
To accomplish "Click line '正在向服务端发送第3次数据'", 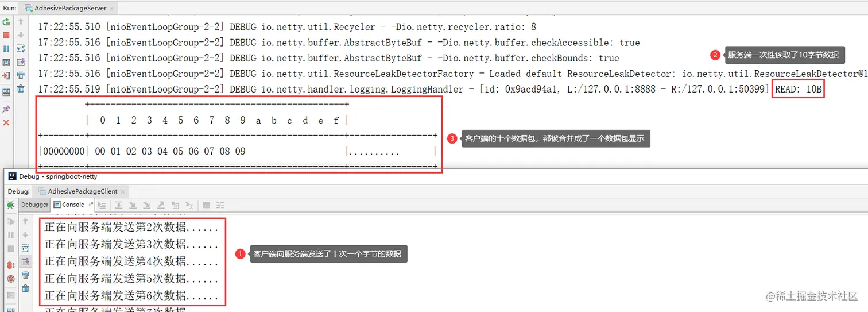I will (x=131, y=244).
